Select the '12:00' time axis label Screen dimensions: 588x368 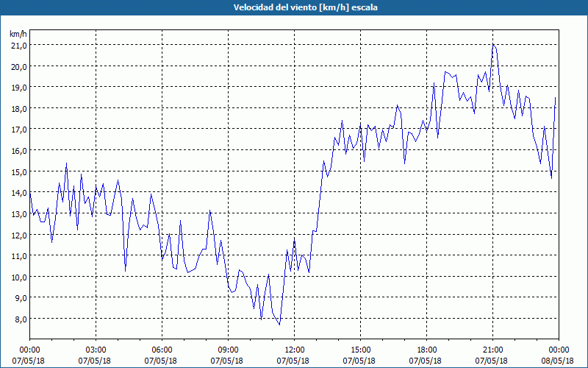point(295,350)
